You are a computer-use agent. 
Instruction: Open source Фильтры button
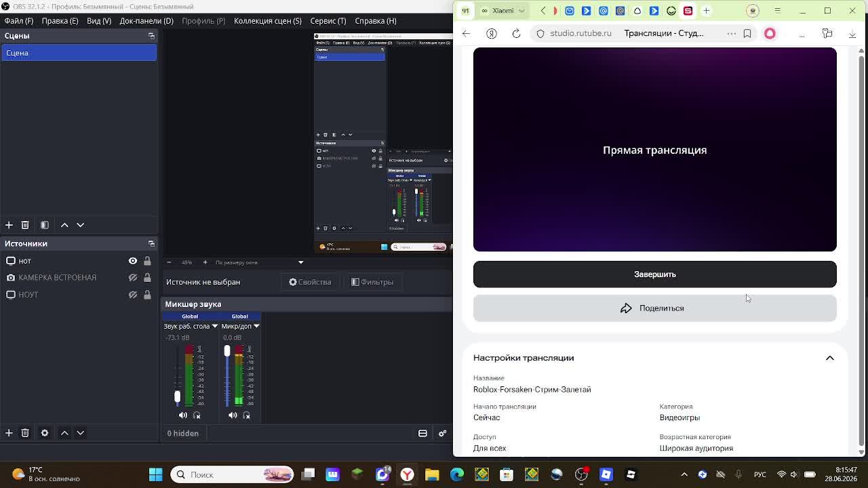coord(372,282)
